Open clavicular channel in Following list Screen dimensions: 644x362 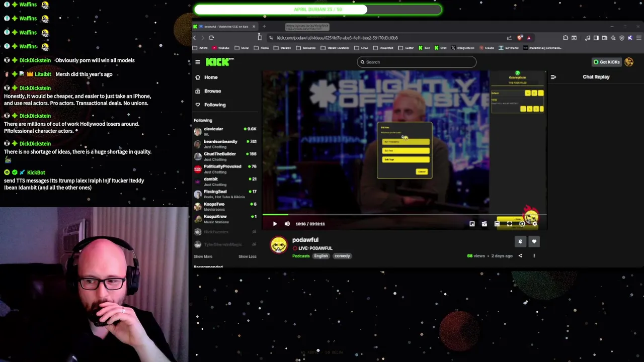pyautogui.click(x=225, y=131)
